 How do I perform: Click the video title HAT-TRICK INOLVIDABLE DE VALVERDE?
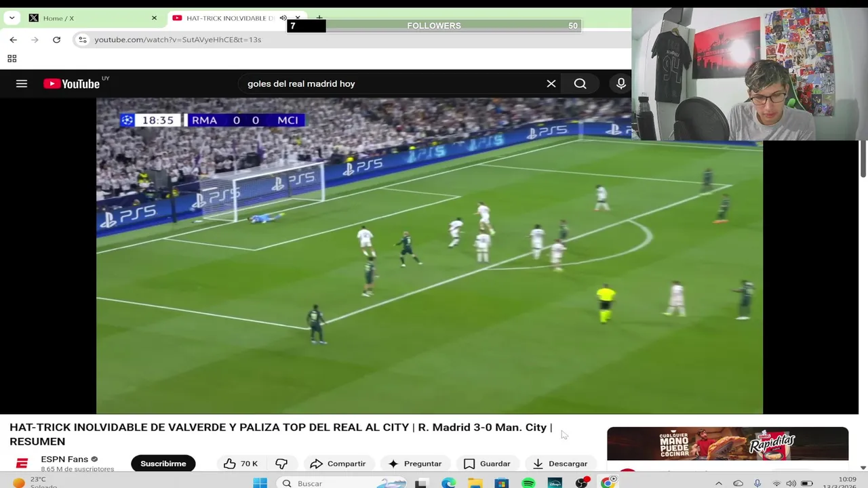281,434
